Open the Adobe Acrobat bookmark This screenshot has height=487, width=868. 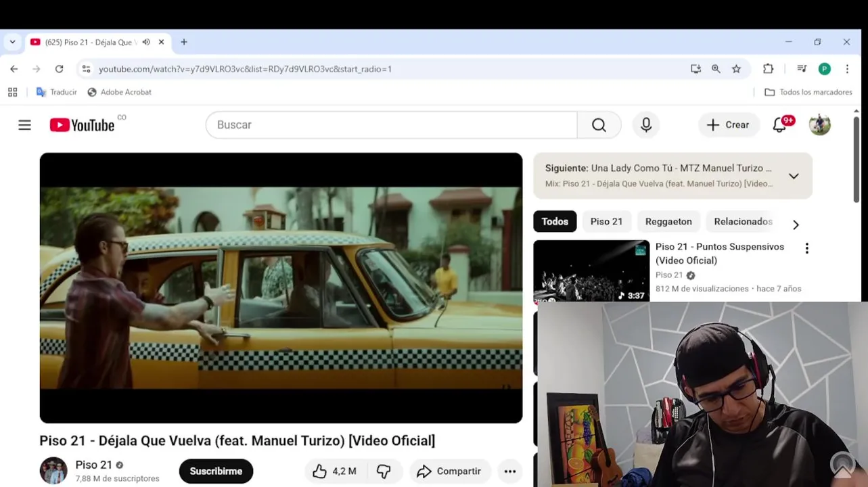point(119,92)
